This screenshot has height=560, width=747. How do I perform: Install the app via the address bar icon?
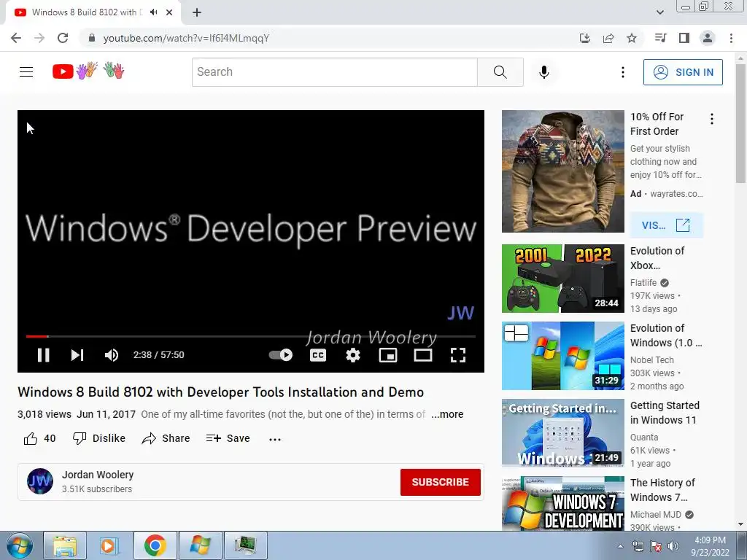pyautogui.click(x=584, y=38)
